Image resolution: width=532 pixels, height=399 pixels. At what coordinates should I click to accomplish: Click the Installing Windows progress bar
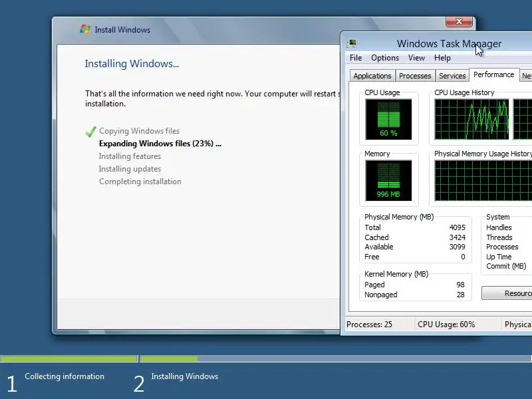pyautogui.click(x=336, y=358)
